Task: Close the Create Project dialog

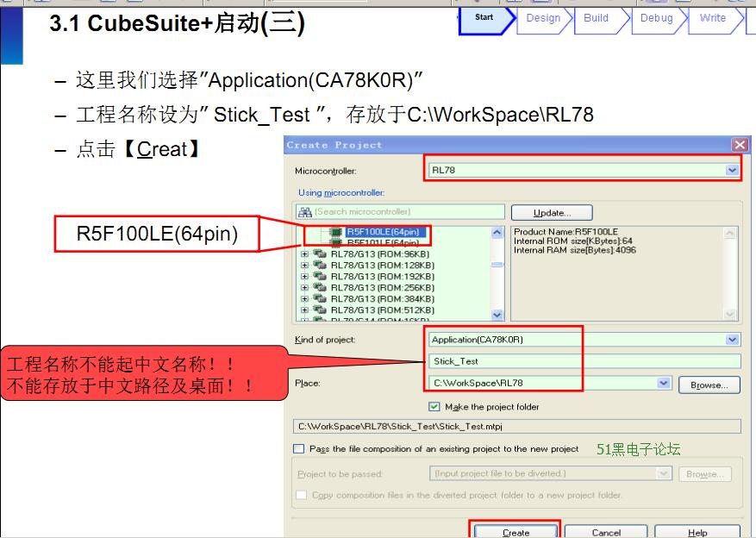Action: pos(740,145)
